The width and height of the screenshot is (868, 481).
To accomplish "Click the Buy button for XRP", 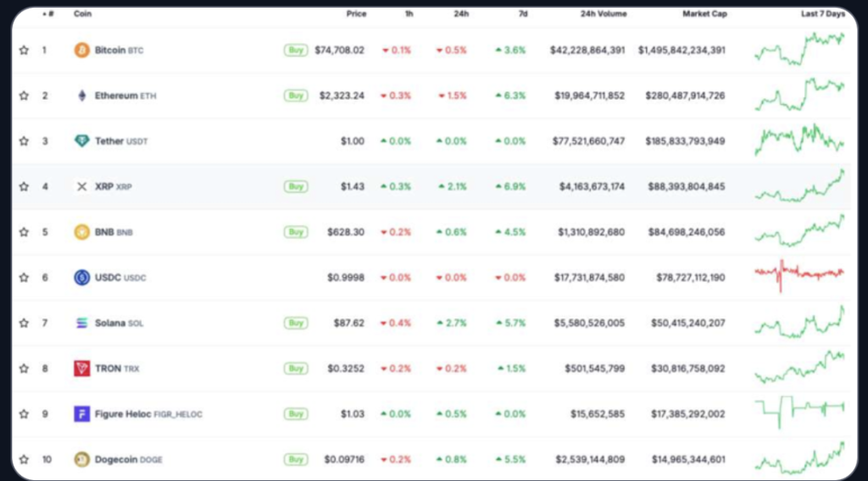I will [x=296, y=187].
